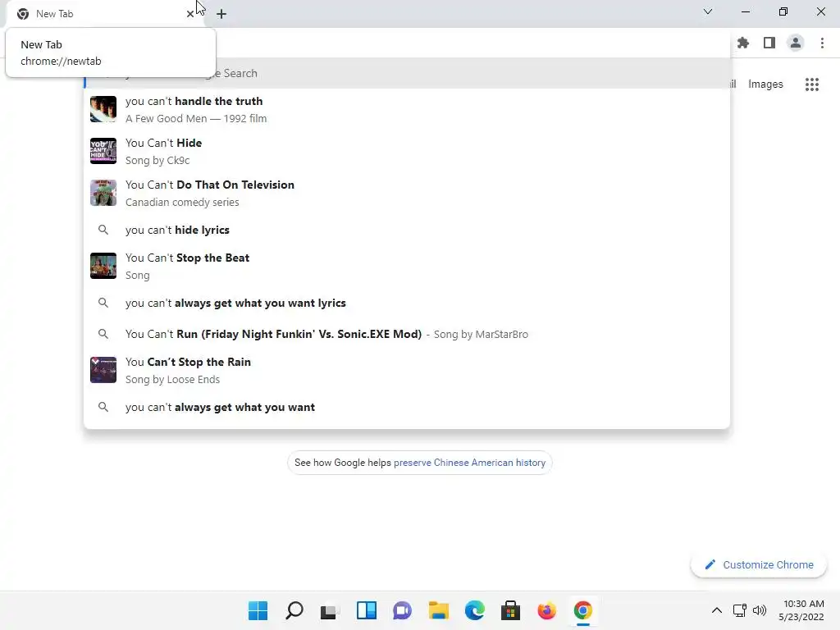
Task: Toggle the Chrome side panel icon
Action: (769, 43)
